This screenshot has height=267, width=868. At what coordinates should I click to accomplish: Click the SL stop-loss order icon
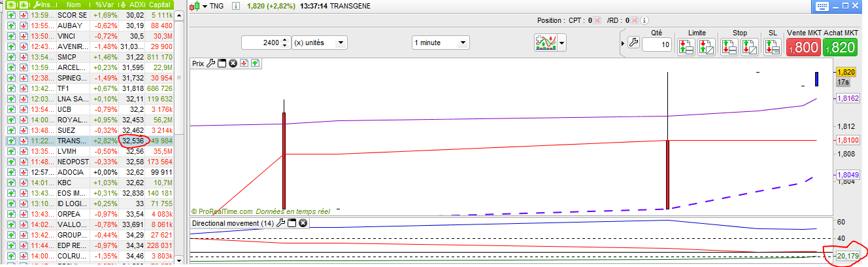coord(773,46)
